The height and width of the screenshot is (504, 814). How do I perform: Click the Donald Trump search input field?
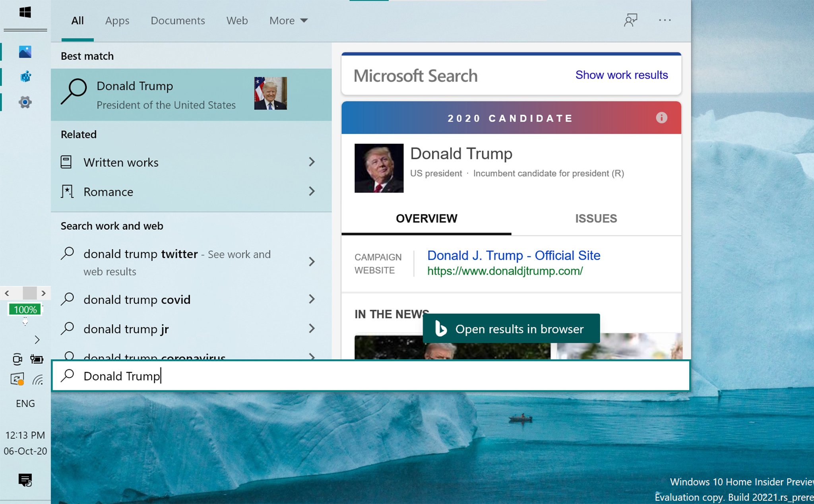coord(278,376)
